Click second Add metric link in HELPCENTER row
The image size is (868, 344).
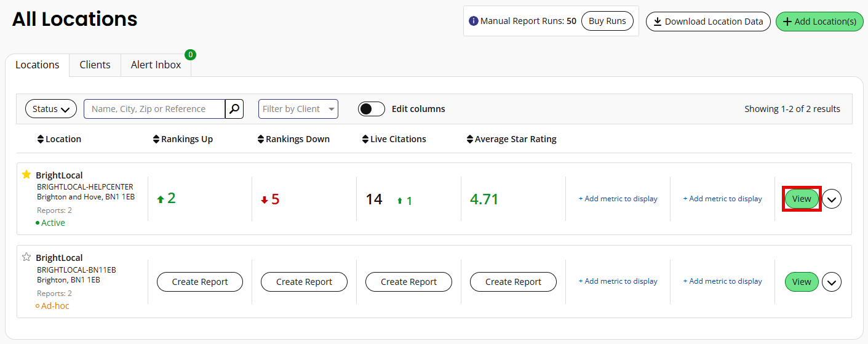(722, 199)
